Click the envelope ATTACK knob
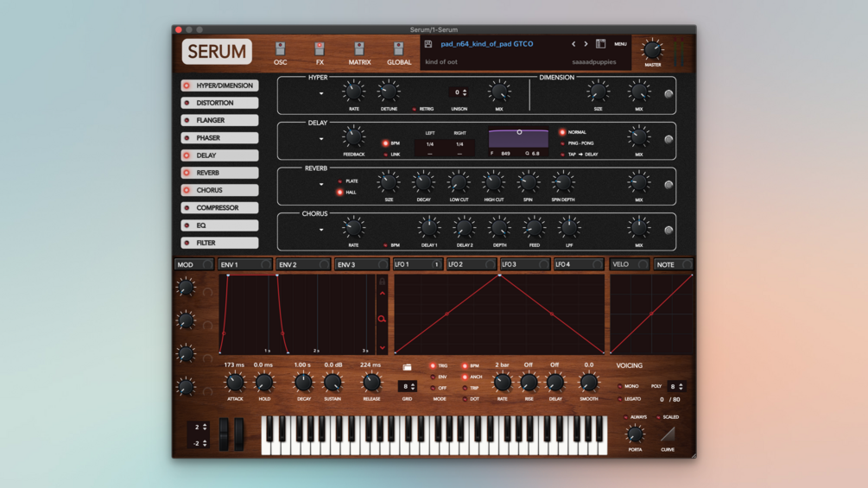Image resolution: width=868 pixels, height=488 pixels. 235,382
